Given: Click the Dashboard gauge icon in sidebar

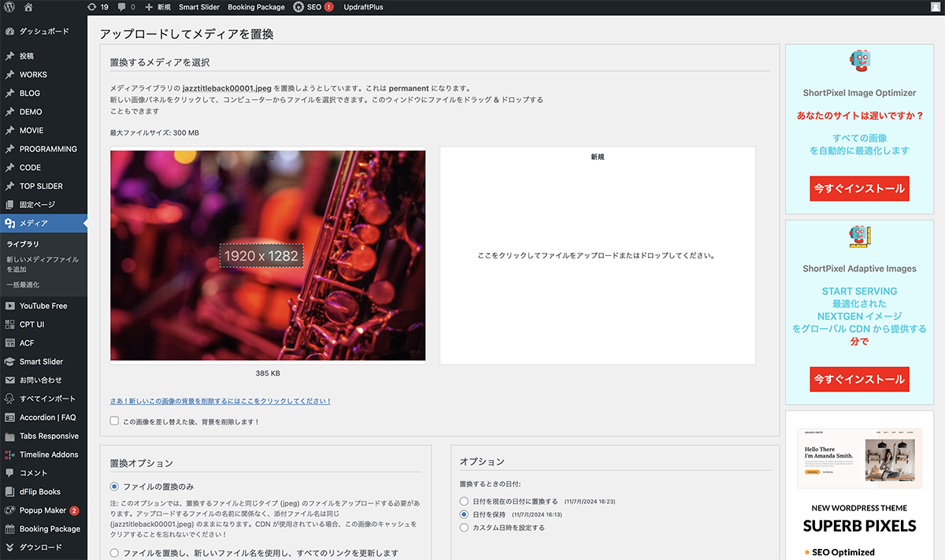Looking at the screenshot, I should (x=9, y=32).
